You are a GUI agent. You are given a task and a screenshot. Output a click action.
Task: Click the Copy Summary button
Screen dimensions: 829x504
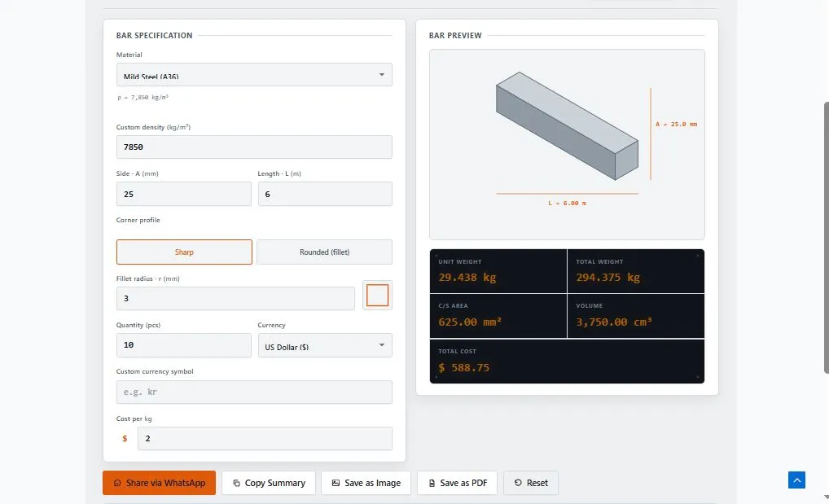click(269, 483)
